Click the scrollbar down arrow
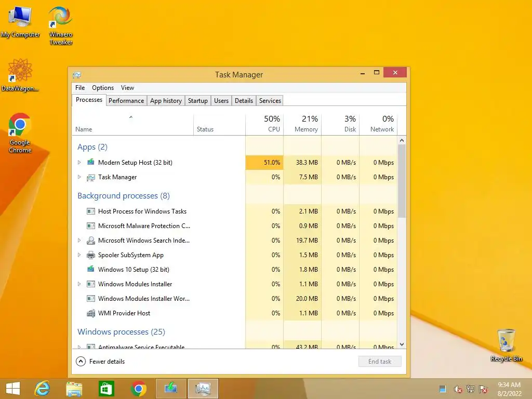Screen dimensions: 532x399 (x=402, y=344)
